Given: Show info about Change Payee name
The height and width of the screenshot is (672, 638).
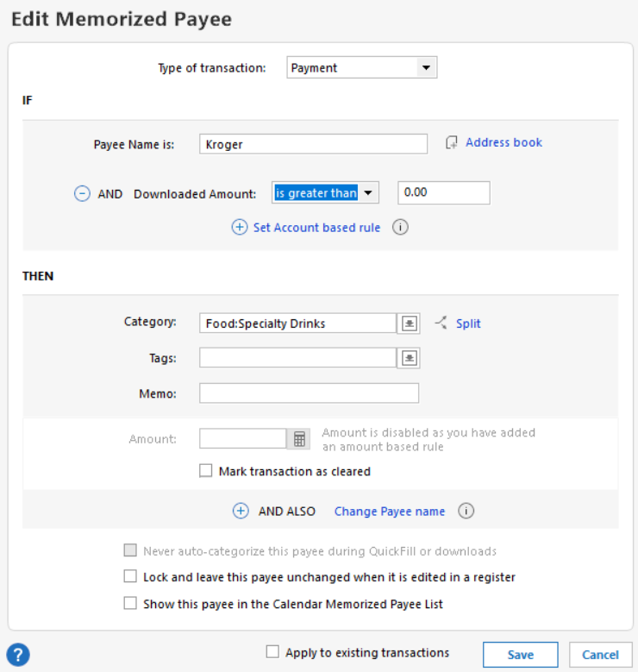Looking at the screenshot, I should point(466,511).
